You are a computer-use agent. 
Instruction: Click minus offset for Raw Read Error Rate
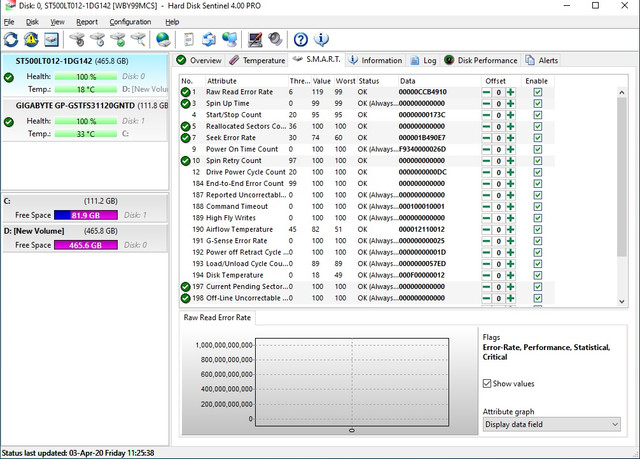click(x=486, y=92)
